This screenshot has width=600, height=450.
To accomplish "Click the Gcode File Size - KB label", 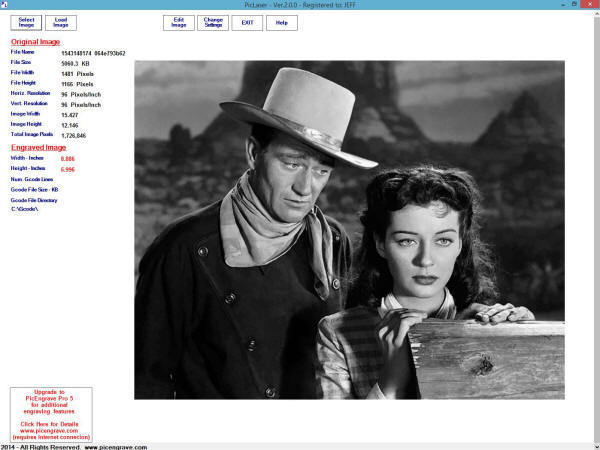I will click(x=34, y=189).
